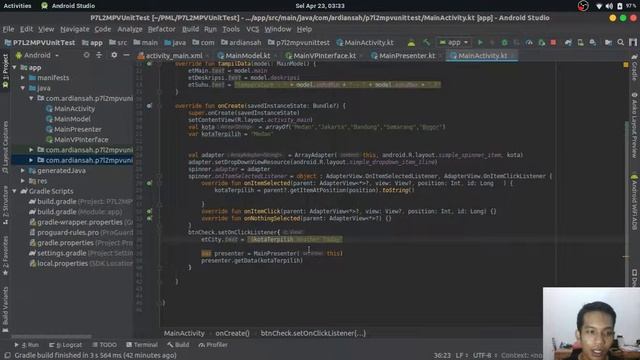Click Project panel horizontal scrollbar
Screen dimensions: 640x360
click(51, 337)
